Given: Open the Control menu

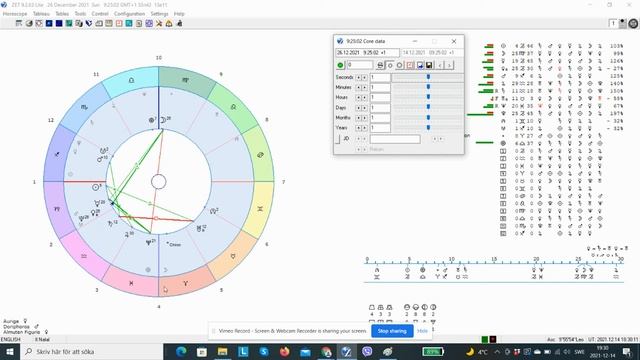Looking at the screenshot, I should tap(100, 13).
